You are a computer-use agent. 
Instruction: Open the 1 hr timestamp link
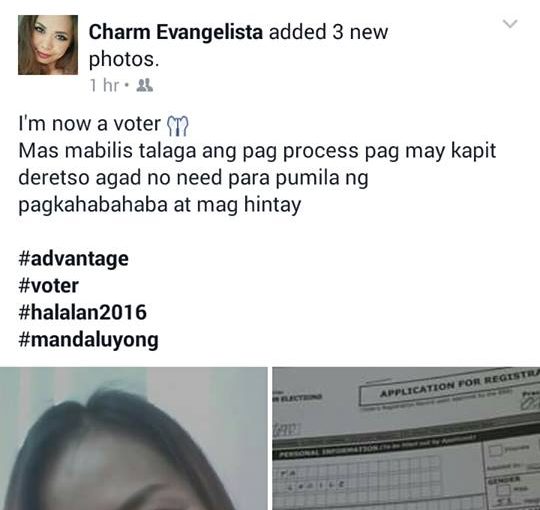(x=104, y=85)
